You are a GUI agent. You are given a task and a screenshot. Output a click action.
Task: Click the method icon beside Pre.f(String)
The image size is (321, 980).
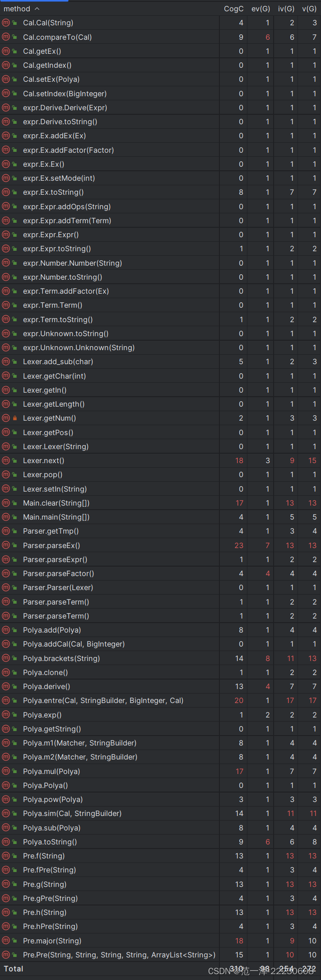(x=6, y=856)
